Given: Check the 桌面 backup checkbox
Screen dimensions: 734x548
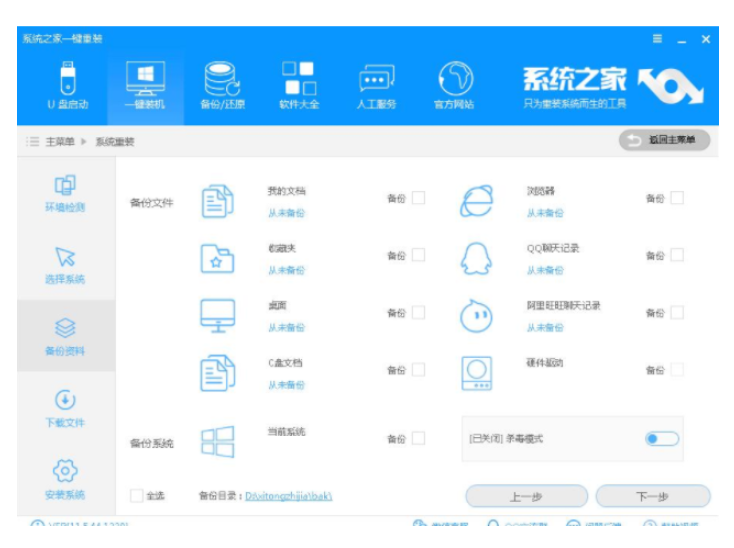Looking at the screenshot, I should click(x=418, y=313).
